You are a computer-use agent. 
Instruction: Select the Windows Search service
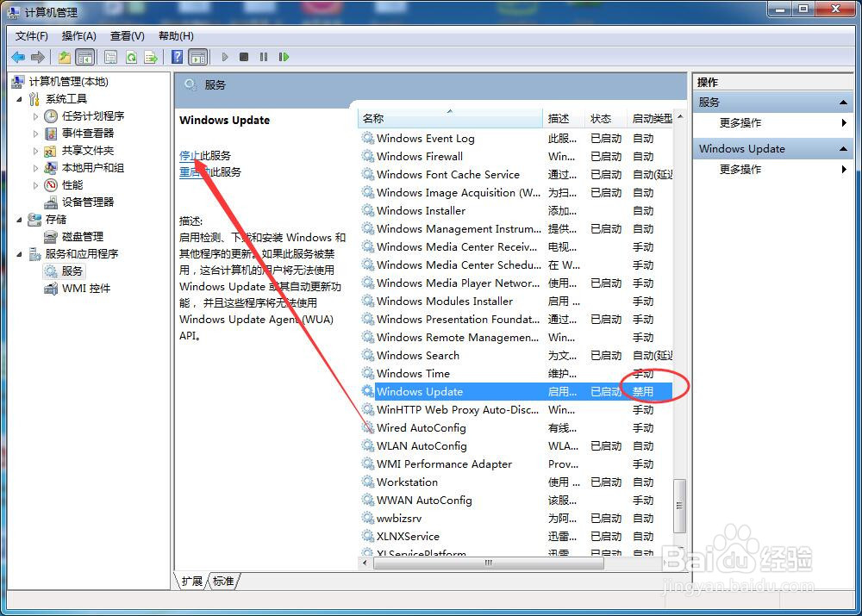point(516,356)
